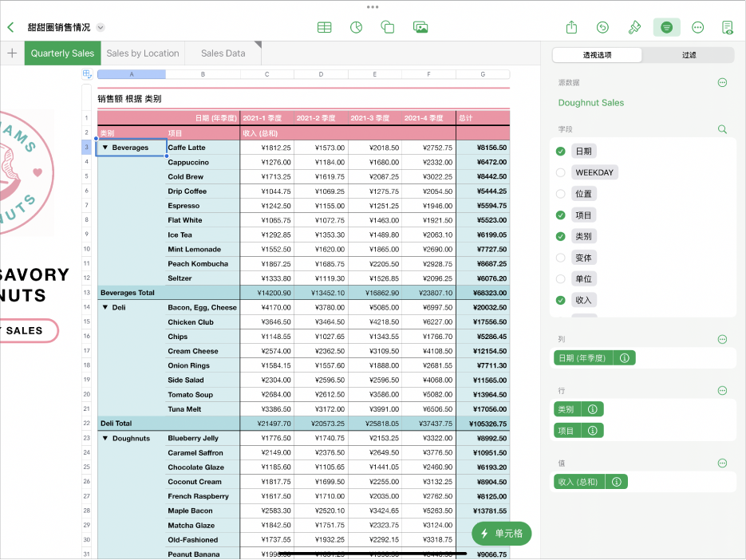Open info for 日期 (年季度) field
This screenshot has width=746, height=560.
tap(625, 358)
